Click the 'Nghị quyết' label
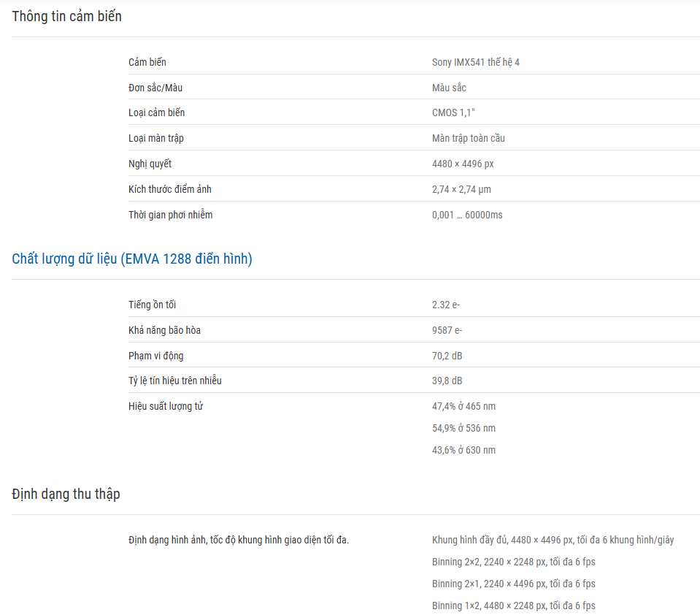This screenshot has height=615, width=700. click(150, 164)
